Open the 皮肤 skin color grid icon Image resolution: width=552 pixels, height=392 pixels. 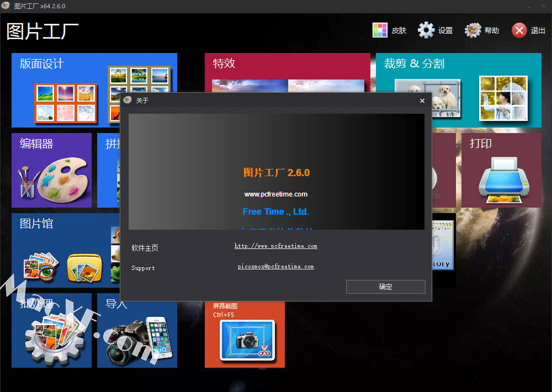(380, 30)
